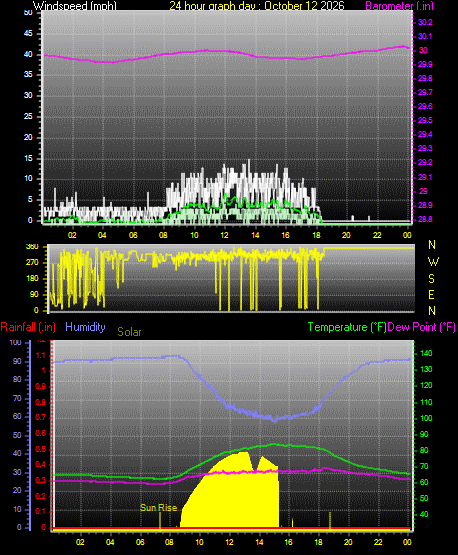Click humidity axis value 50
The image size is (458, 555).
point(17,435)
